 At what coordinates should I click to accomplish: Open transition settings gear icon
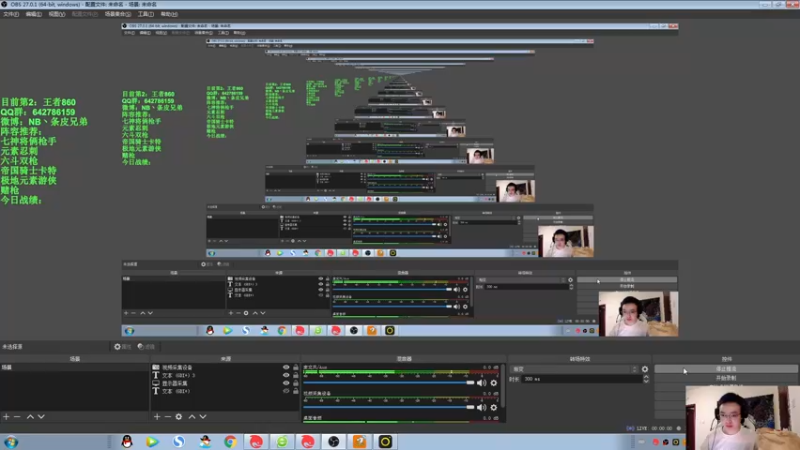coord(645,369)
